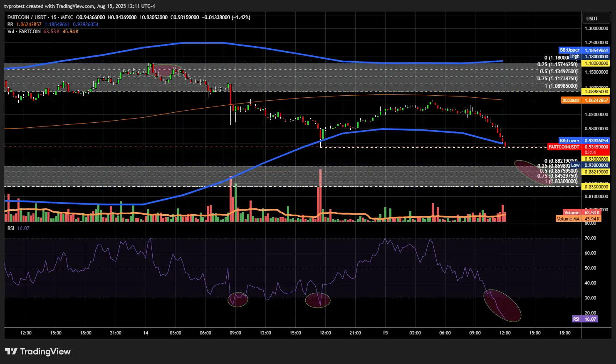Click date label 15 on time axis

point(385,333)
